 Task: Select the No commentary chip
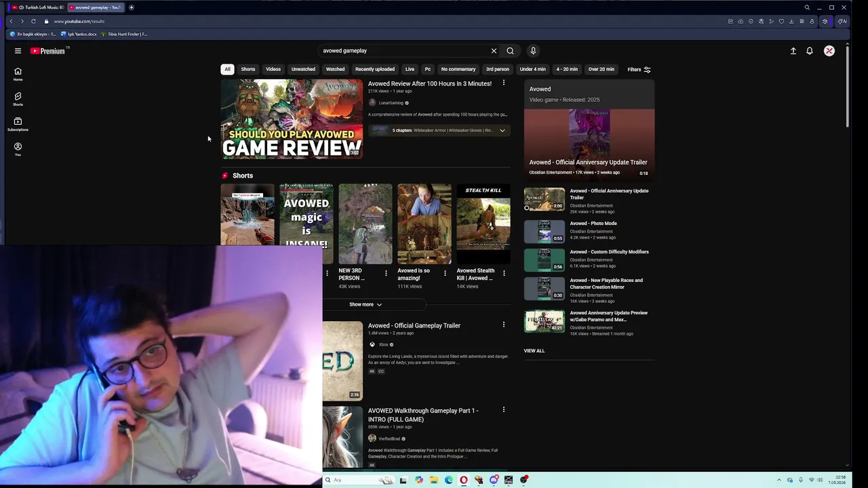[458, 69]
